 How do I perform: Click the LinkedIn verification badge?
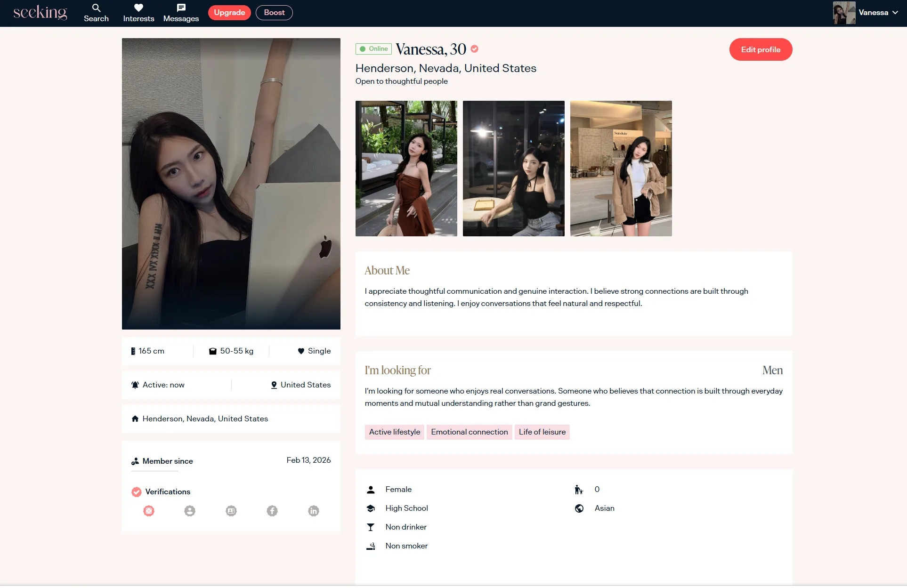tap(314, 511)
